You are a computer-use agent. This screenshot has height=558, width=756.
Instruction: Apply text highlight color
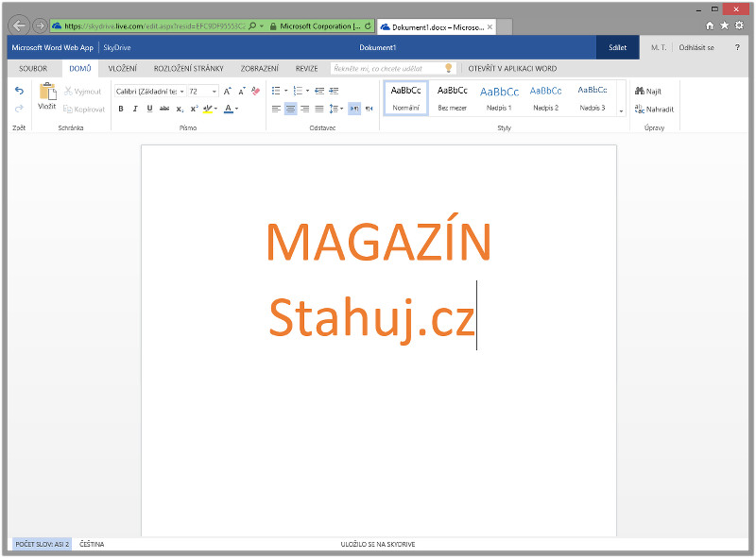click(207, 109)
